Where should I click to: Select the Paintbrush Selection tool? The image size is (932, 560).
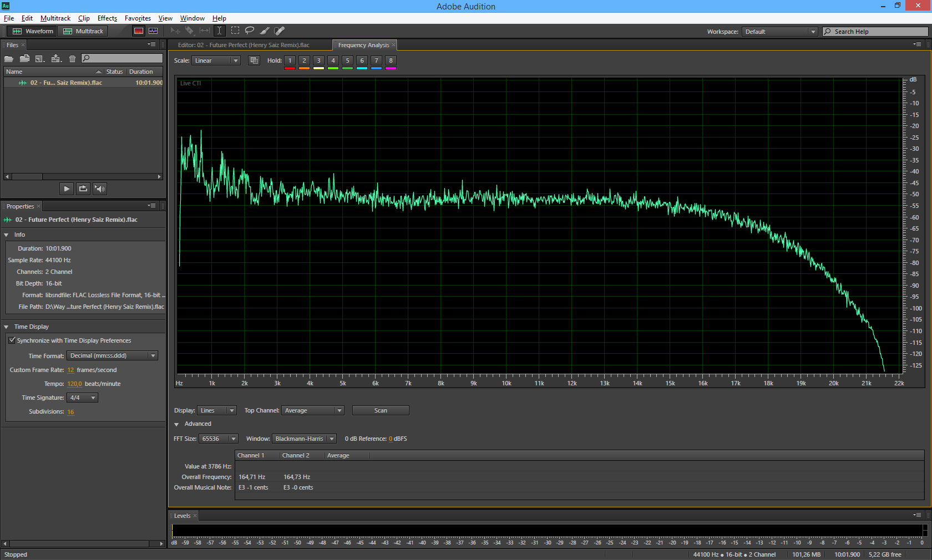click(x=265, y=31)
